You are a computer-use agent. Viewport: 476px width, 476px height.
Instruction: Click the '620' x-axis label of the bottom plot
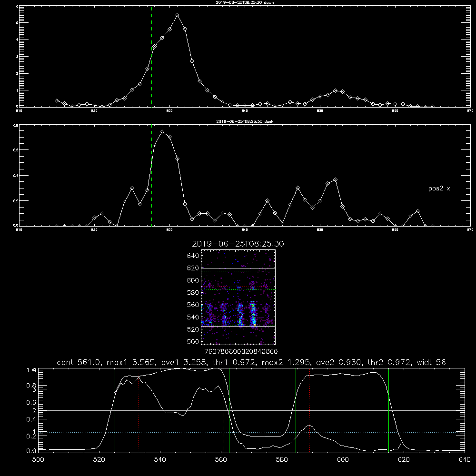click(404, 459)
